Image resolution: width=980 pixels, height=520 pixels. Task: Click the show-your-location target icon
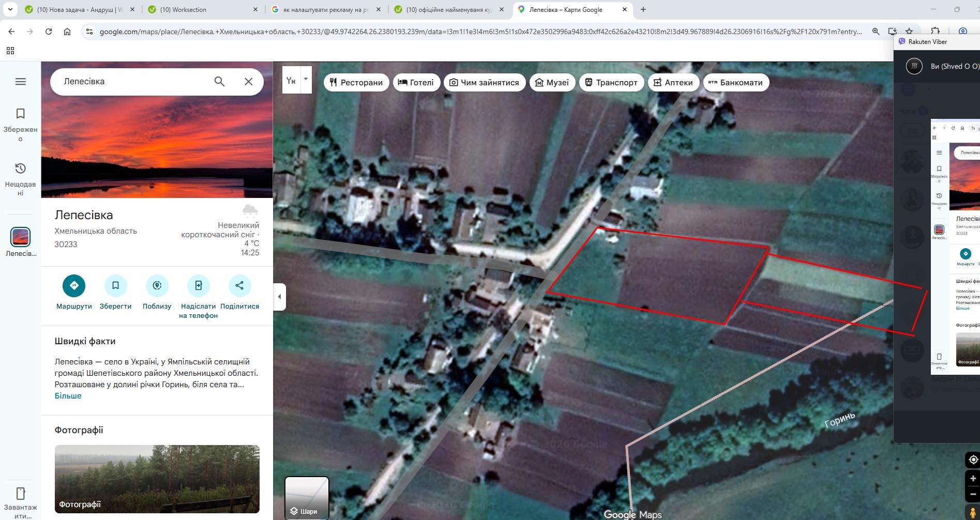[972, 459]
